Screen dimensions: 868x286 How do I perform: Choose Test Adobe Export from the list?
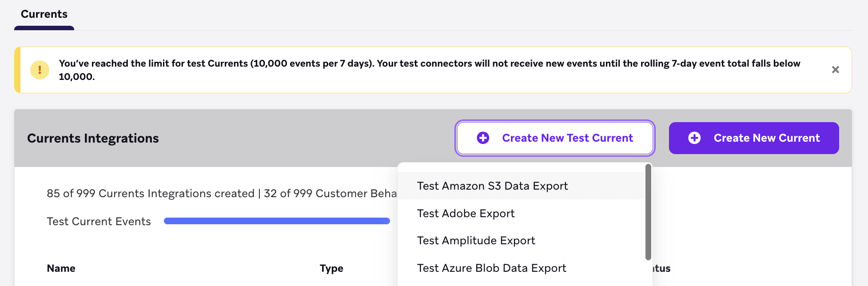pos(466,213)
